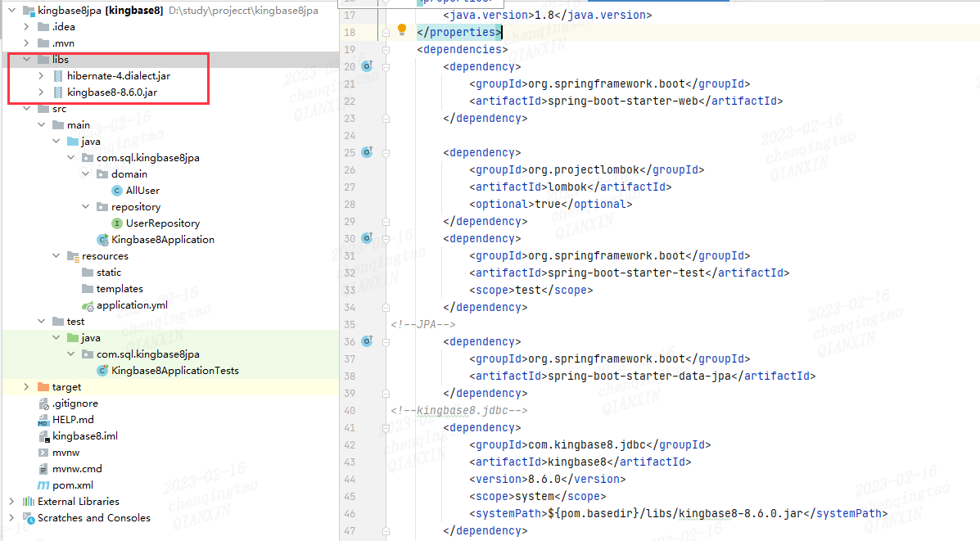
Task: Click the java.version 1.8 property line
Action: pyautogui.click(x=547, y=15)
